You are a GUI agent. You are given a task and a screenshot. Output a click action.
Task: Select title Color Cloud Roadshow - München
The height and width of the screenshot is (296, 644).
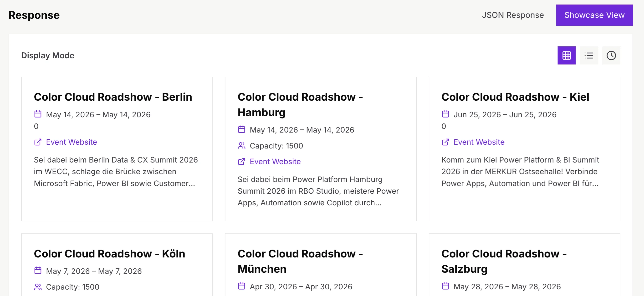click(x=300, y=261)
